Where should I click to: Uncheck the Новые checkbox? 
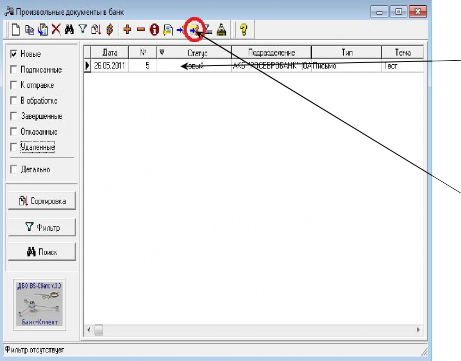[x=13, y=54]
